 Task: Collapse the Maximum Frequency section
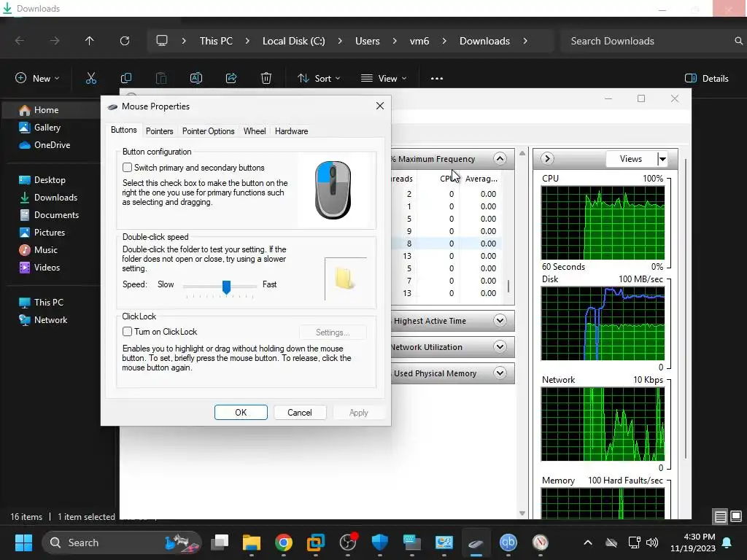[x=500, y=158]
